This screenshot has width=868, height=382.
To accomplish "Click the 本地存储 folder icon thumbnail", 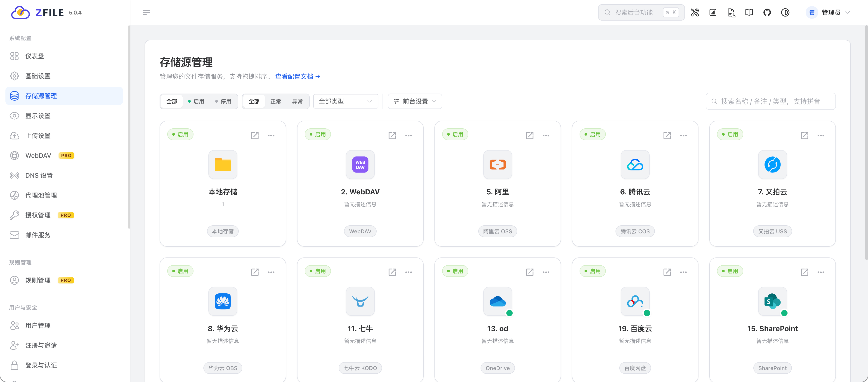I will click(x=223, y=164).
